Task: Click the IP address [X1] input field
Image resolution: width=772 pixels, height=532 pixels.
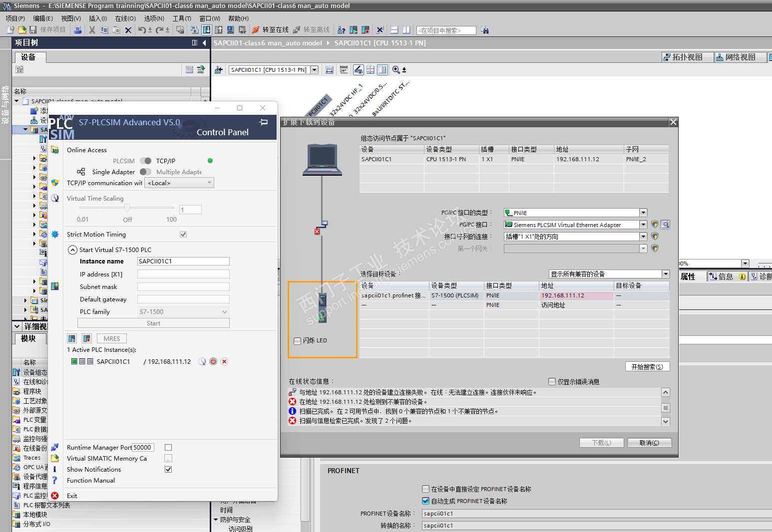Action: point(183,274)
